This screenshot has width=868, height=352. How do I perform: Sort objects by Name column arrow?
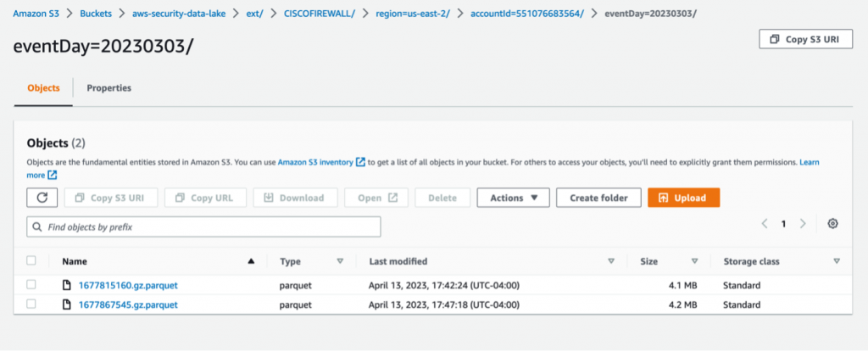pyautogui.click(x=250, y=261)
